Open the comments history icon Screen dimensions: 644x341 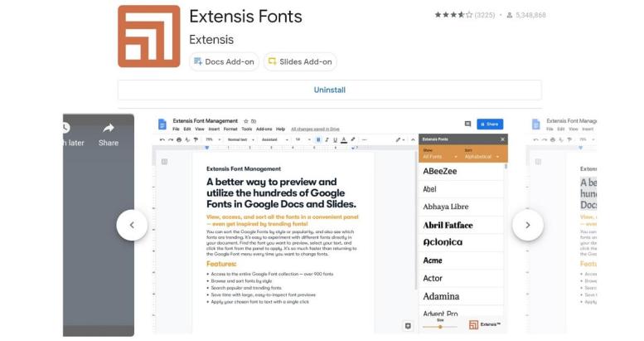(467, 124)
